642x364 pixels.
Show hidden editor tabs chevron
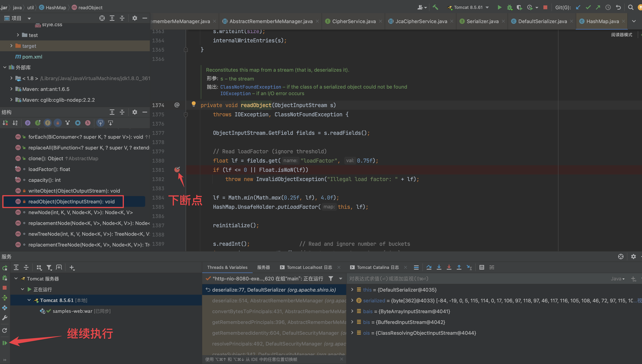point(634,21)
